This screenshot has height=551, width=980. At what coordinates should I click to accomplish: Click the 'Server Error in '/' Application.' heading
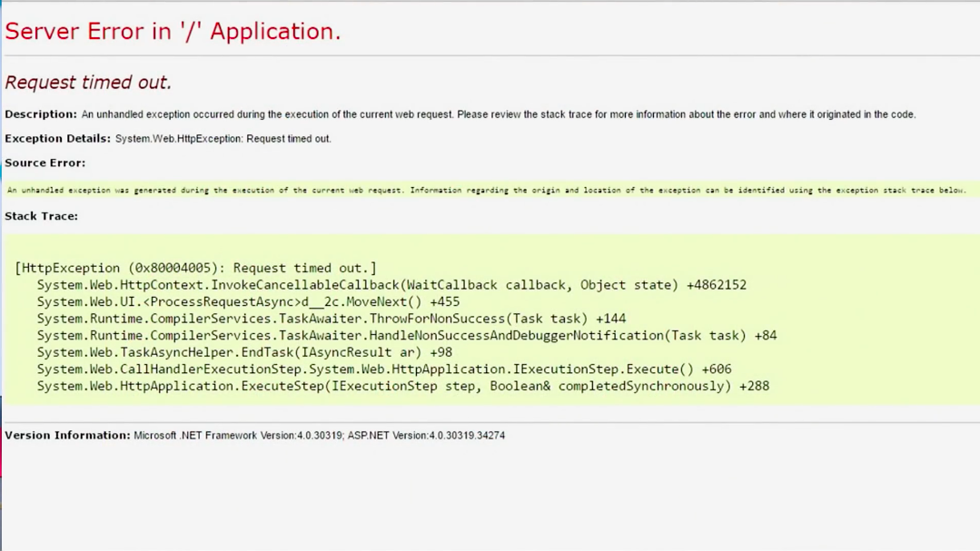tap(173, 31)
